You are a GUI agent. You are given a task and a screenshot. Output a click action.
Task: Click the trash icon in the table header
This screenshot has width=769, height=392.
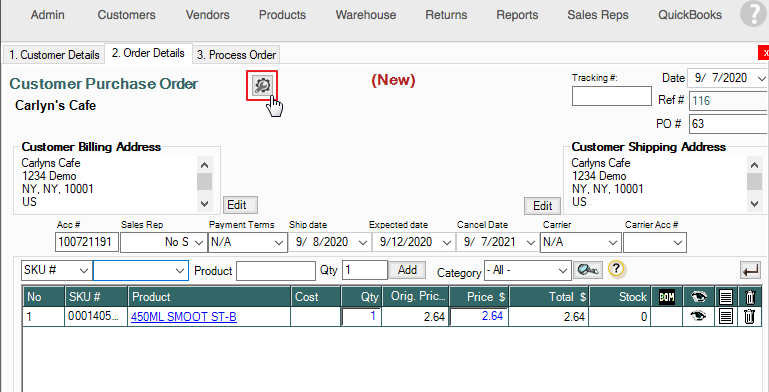pyautogui.click(x=749, y=297)
